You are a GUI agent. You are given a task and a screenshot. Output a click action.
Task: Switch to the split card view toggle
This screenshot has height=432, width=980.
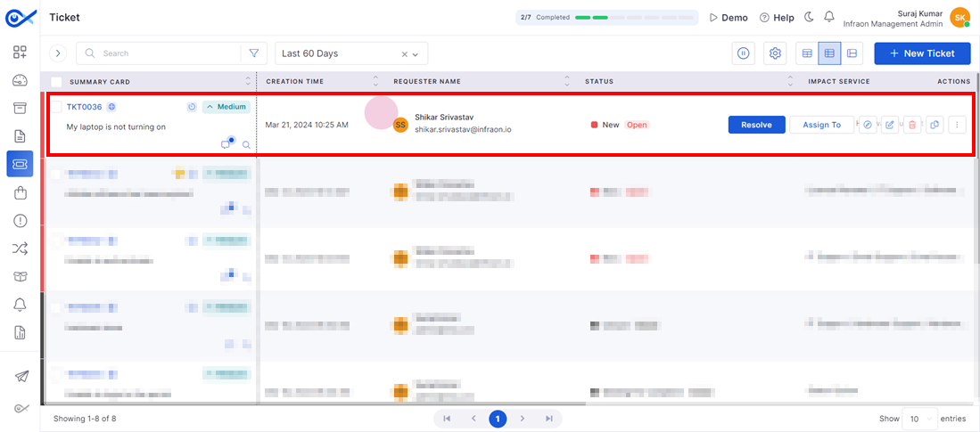click(852, 53)
